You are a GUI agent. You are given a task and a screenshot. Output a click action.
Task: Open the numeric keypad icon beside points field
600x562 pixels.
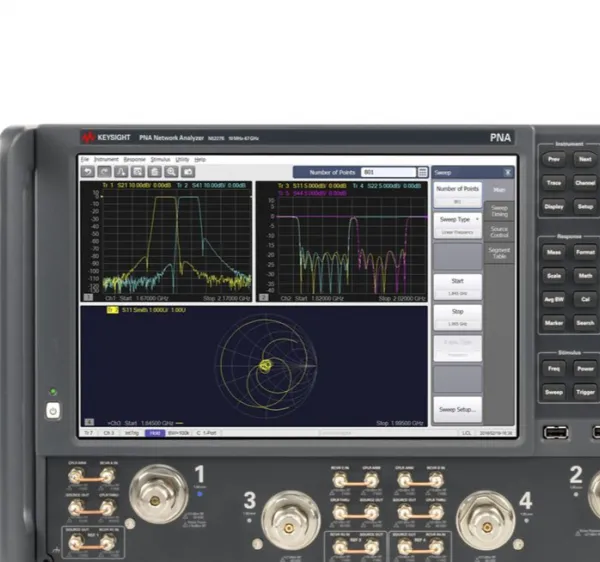(x=422, y=172)
